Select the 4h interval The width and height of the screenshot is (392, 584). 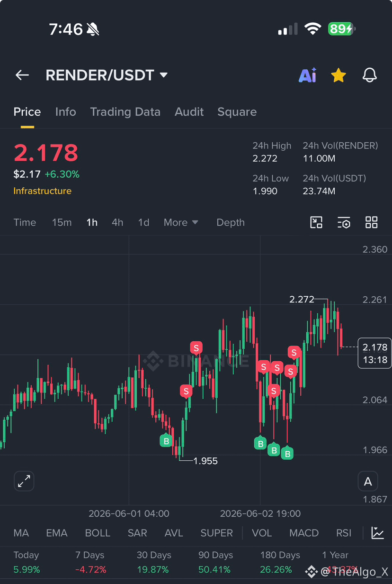click(x=117, y=222)
